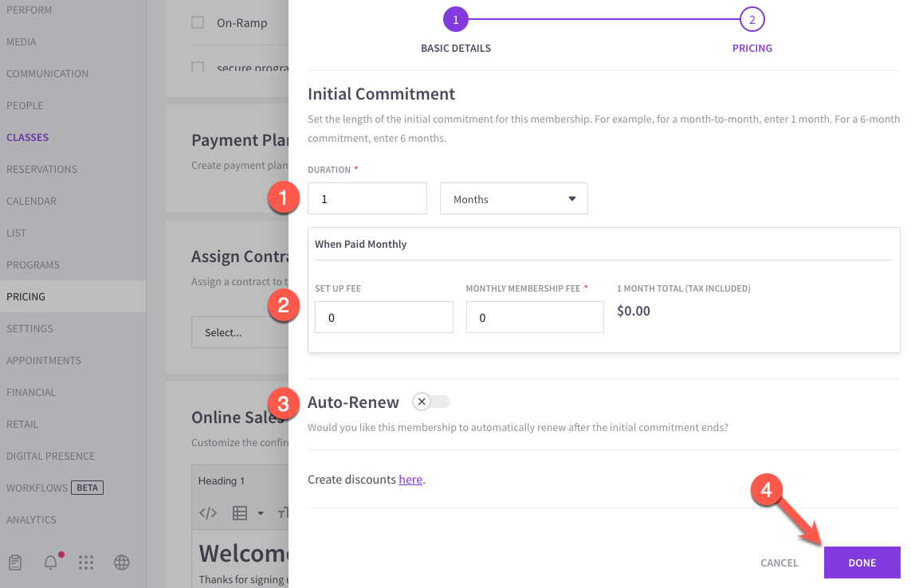Toggle the Auto-Renew switch
911x588 pixels.
pyautogui.click(x=431, y=402)
